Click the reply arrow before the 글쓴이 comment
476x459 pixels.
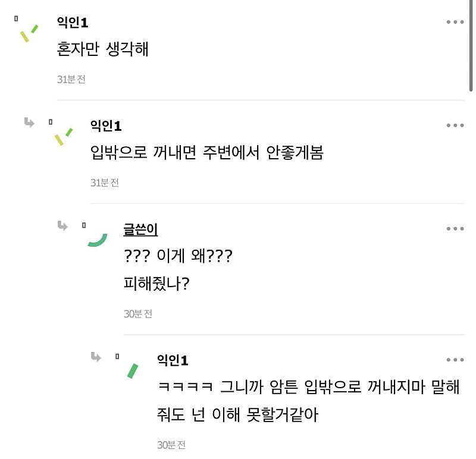point(62,226)
